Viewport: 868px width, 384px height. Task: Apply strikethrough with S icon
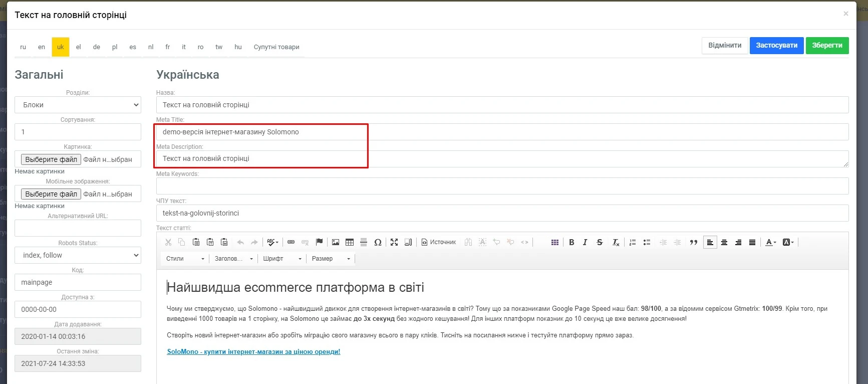tap(600, 242)
